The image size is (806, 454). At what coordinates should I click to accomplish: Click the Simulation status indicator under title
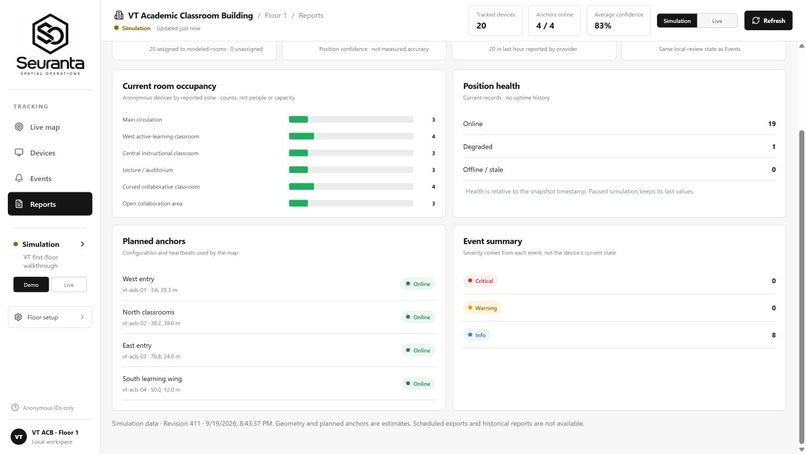point(132,28)
